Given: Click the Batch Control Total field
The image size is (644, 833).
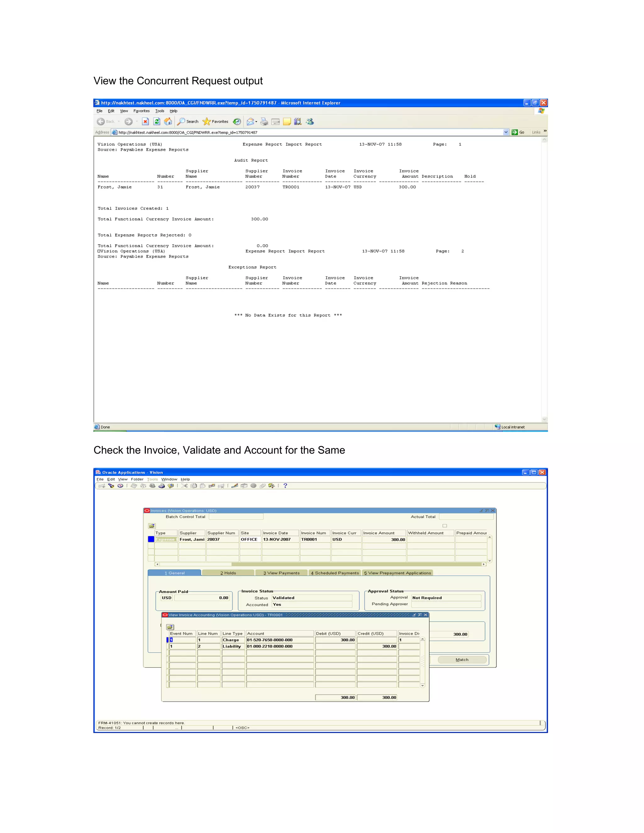Looking at the screenshot, I should point(236,517).
